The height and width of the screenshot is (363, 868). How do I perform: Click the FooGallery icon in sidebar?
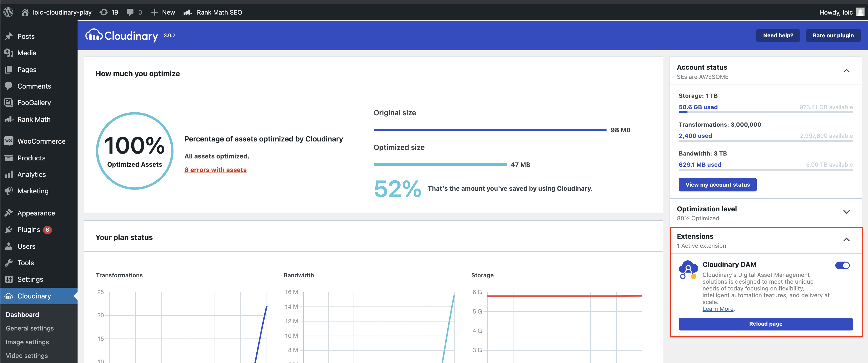[9, 103]
